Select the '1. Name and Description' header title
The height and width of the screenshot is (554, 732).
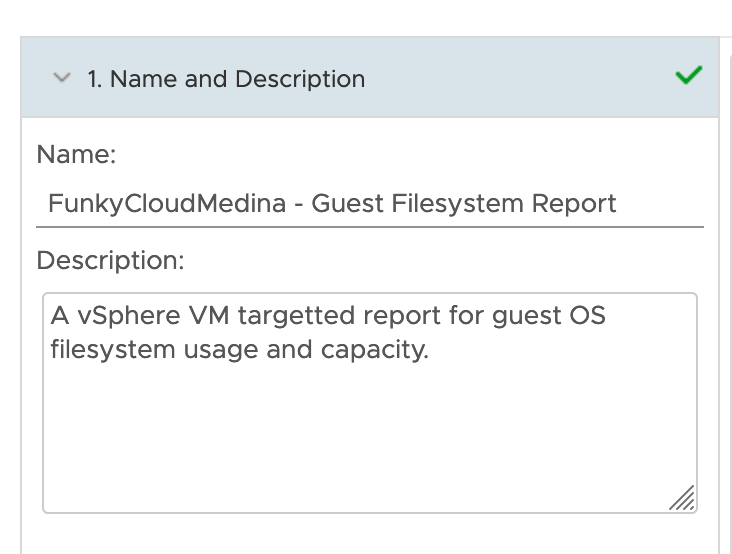(226, 78)
